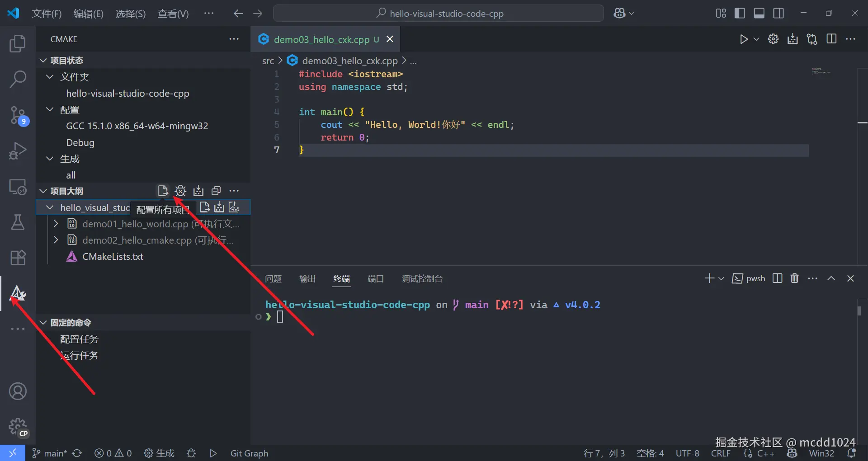
Task: Collapse the 文件夹 tree node
Action: click(50, 77)
